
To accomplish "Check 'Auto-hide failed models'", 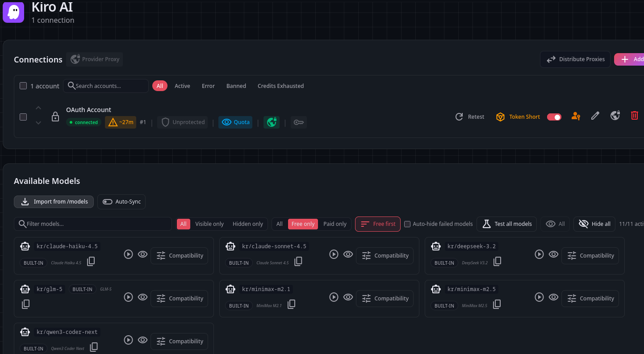I will click(x=407, y=224).
